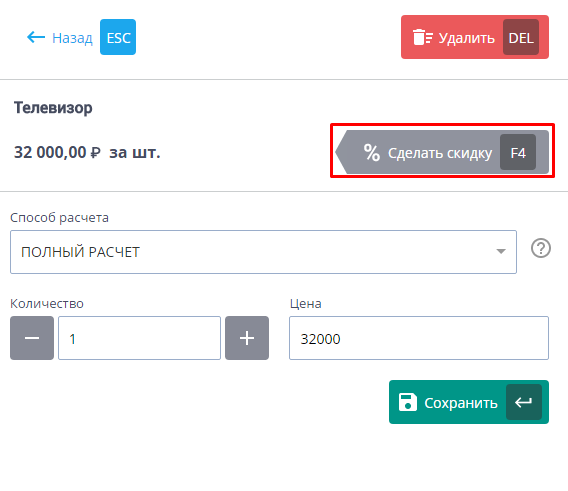Click the F4 key badge
This screenshot has width=568, height=491.
click(x=518, y=152)
